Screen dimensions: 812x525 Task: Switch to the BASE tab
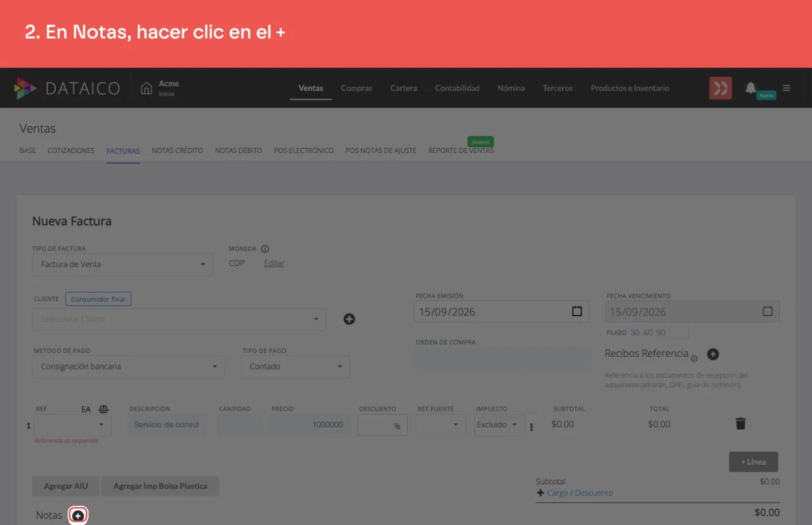click(x=28, y=150)
